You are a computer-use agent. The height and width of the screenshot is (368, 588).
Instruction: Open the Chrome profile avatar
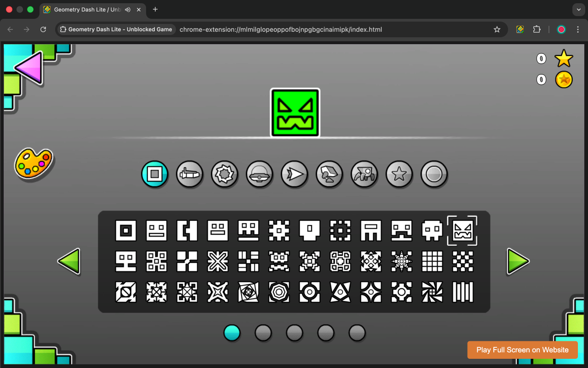pyautogui.click(x=561, y=29)
